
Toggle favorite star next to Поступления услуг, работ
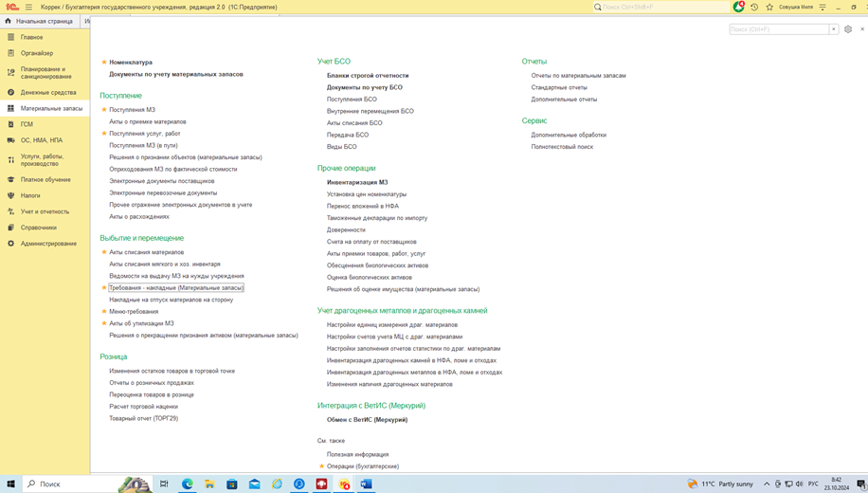(103, 134)
